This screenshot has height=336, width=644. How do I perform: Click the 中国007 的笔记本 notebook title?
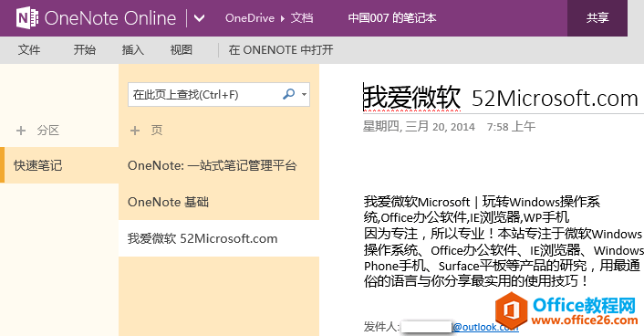coord(392,18)
